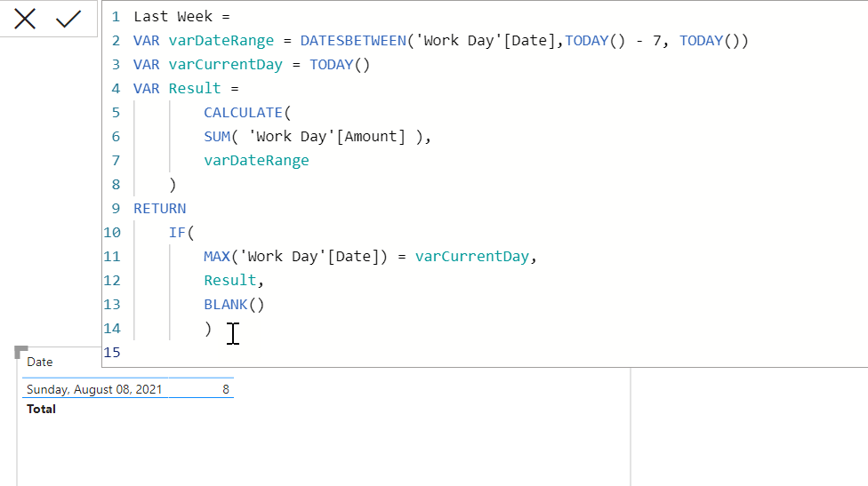Cancel the formula edit with X icon
868x486 pixels.
point(25,19)
